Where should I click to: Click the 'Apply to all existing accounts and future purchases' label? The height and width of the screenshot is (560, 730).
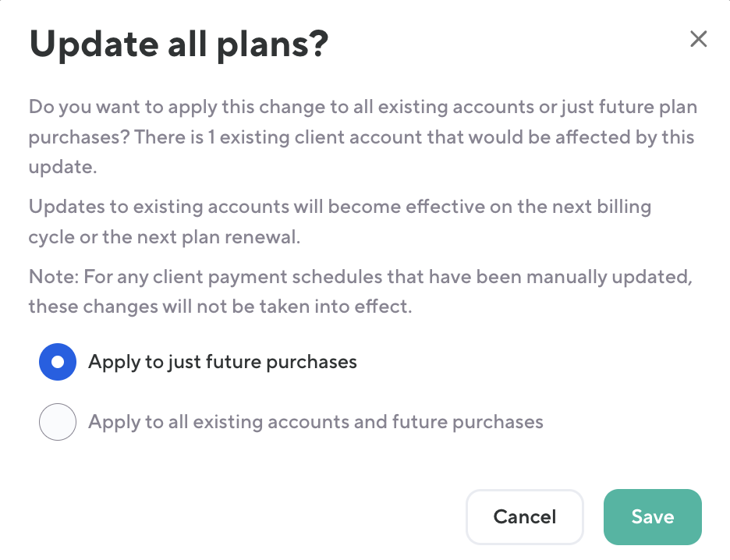(315, 423)
